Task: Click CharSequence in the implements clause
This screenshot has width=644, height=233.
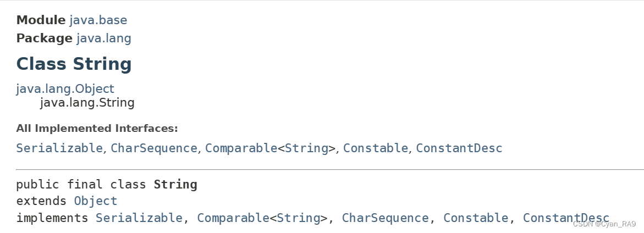Action: click(x=386, y=218)
